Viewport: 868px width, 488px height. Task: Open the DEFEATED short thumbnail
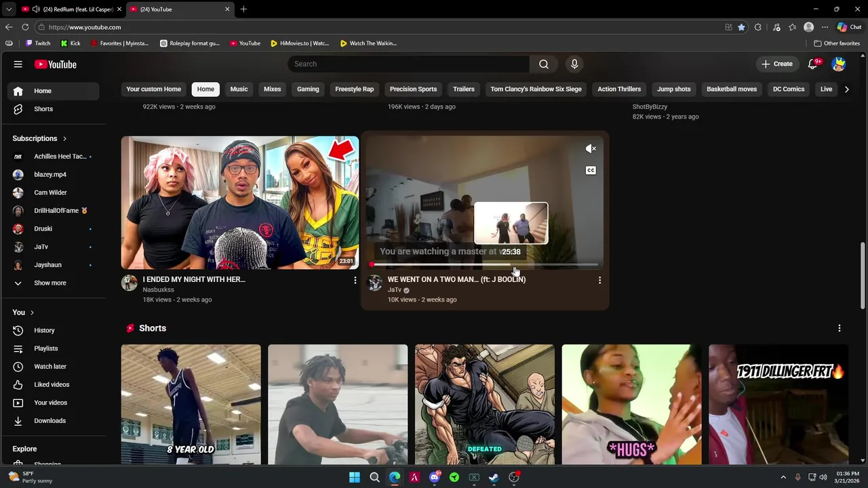[484, 405]
